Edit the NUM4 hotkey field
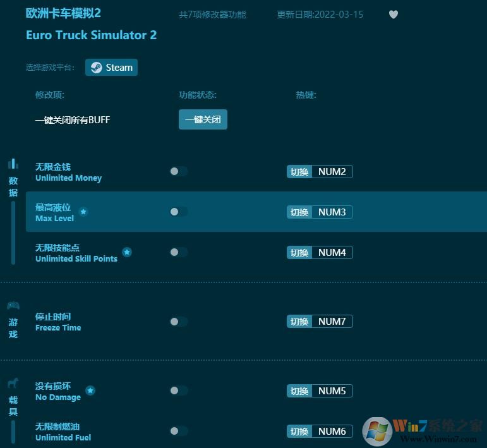Screen dimensions: 487x448 [x=332, y=252]
